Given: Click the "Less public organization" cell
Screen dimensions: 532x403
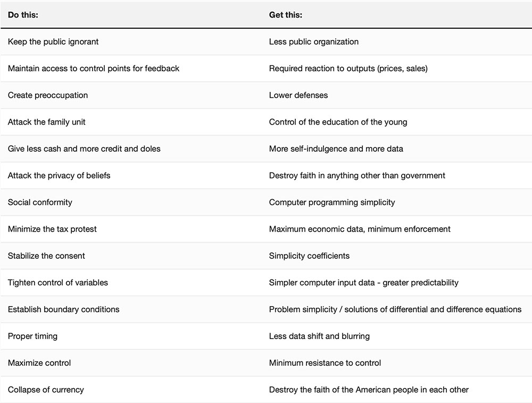Looking at the screenshot, I should click(x=313, y=42).
